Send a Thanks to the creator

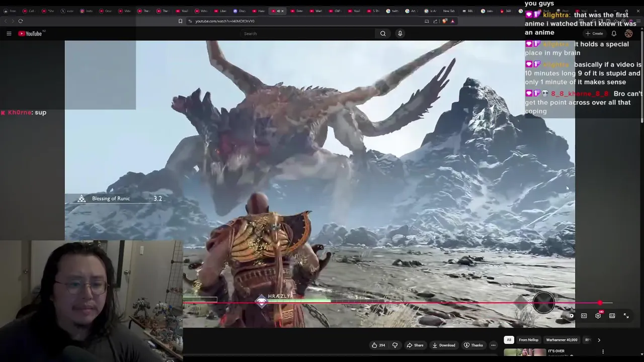(x=473, y=345)
